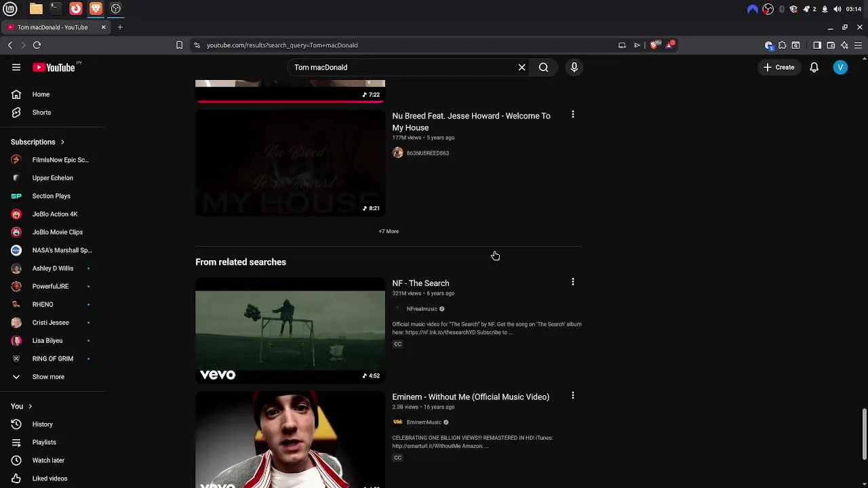
Task: Click the Lisa Bilyeu channel avatar
Action: click(16, 340)
